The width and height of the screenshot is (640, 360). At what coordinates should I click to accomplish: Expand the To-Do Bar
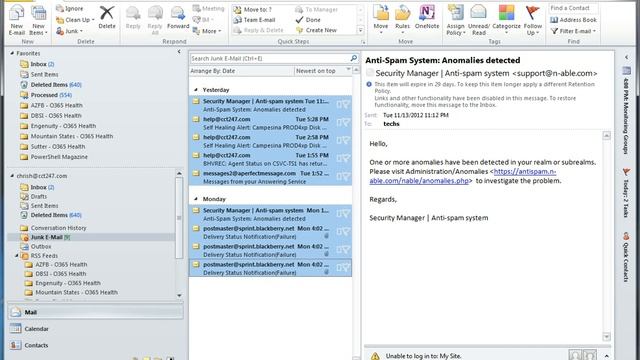coord(627,58)
